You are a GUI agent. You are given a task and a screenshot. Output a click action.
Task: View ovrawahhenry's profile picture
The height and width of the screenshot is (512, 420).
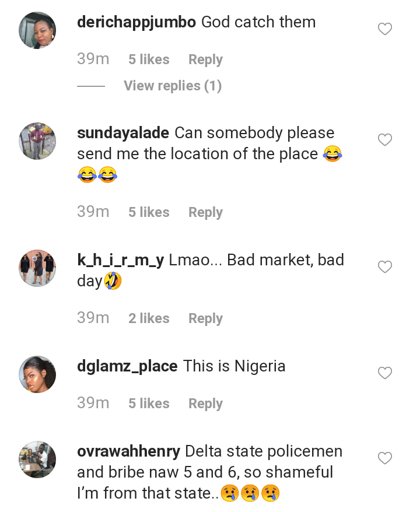37,460
